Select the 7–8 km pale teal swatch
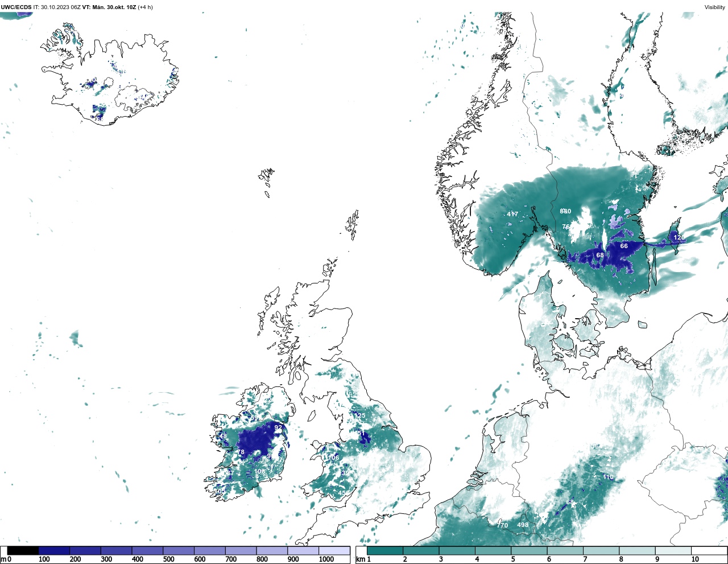This screenshot has height=564, width=728. pyautogui.click(x=601, y=550)
